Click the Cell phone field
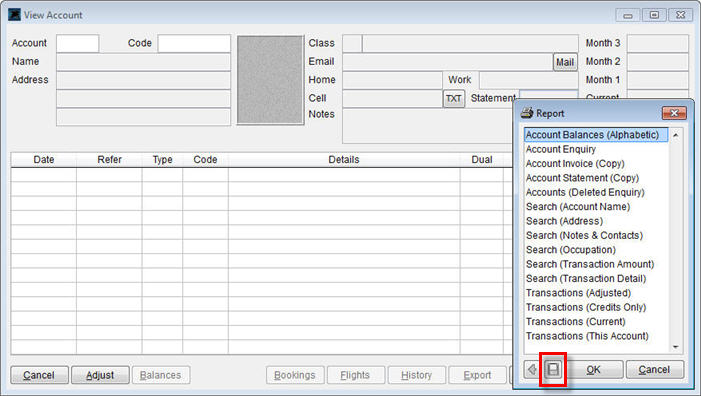 tap(393, 99)
